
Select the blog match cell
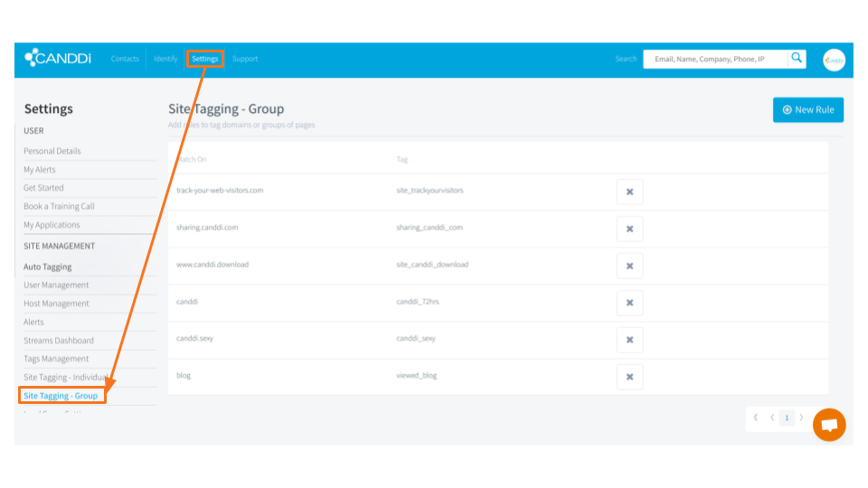[184, 375]
